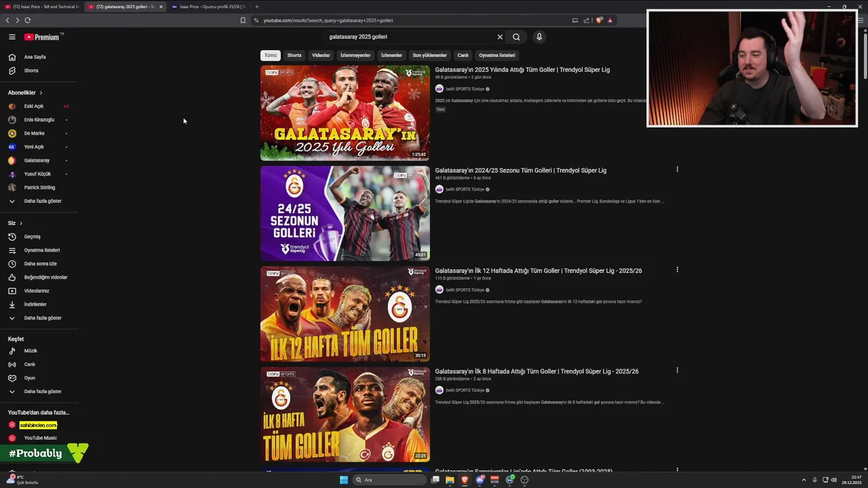
Task: Click the browser address bar URL
Action: point(328,20)
